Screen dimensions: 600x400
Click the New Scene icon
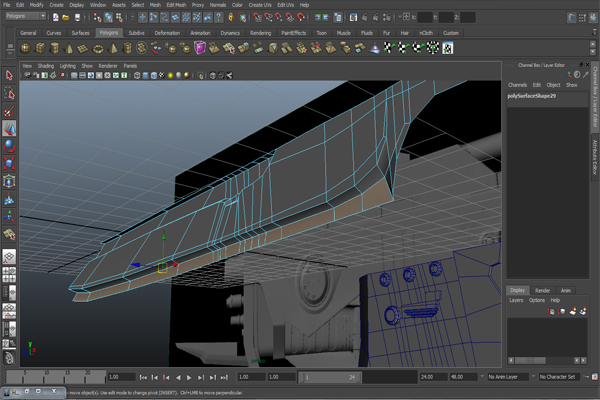pos(55,17)
